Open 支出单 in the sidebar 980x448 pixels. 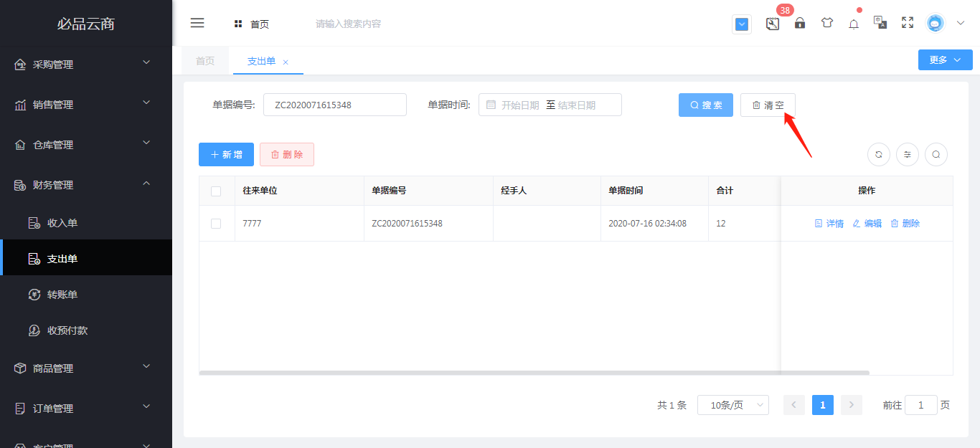[86, 259]
